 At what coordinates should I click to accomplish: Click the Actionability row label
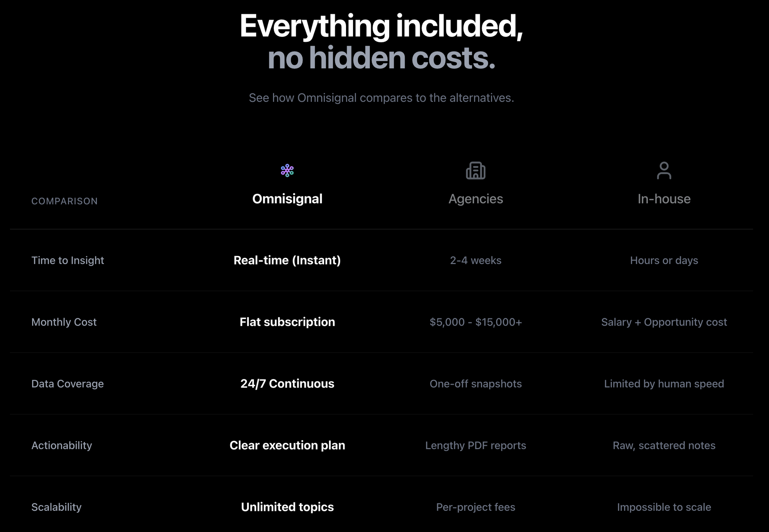click(62, 445)
